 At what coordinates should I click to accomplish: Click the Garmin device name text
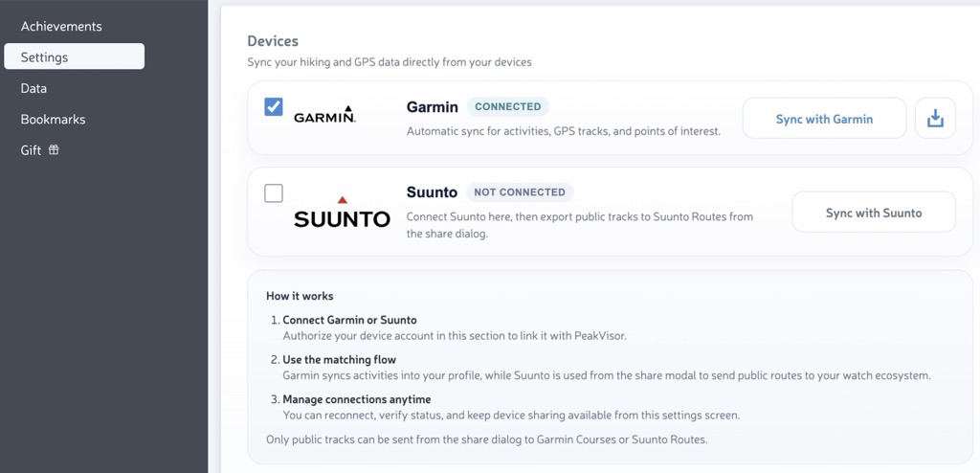432,107
